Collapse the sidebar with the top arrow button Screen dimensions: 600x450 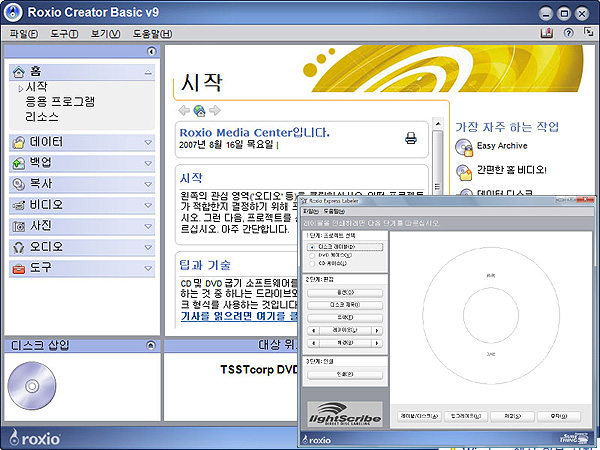[152, 51]
